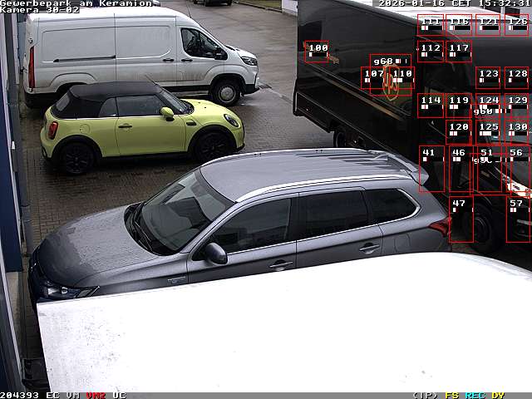Viewport: 532px width, 399px height.
Task: Select the detection box labeled 119
Action: [x=459, y=105]
